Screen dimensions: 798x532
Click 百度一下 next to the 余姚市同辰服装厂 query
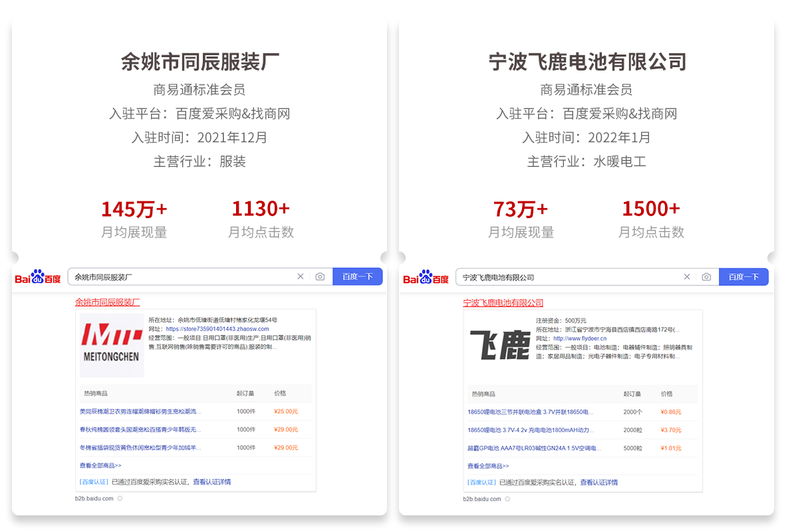358,277
